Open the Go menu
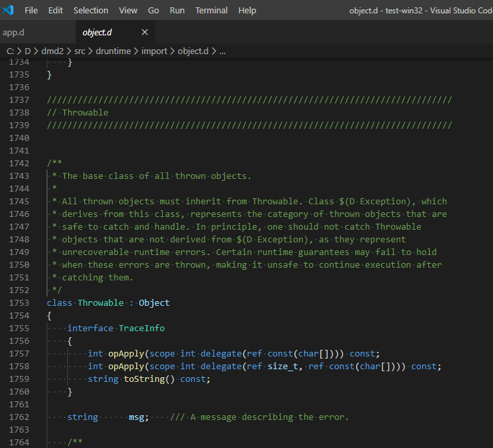The image size is (493, 448). [x=153, y=11]
